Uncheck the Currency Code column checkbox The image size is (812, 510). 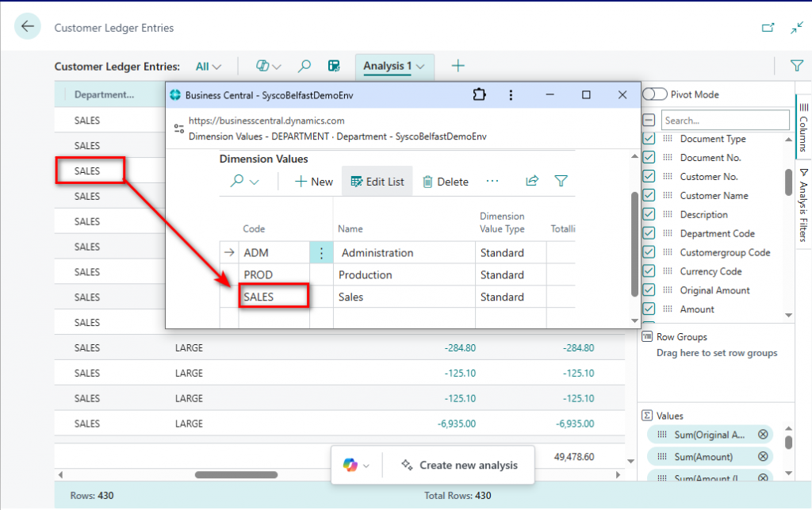[x=649, y=271]
